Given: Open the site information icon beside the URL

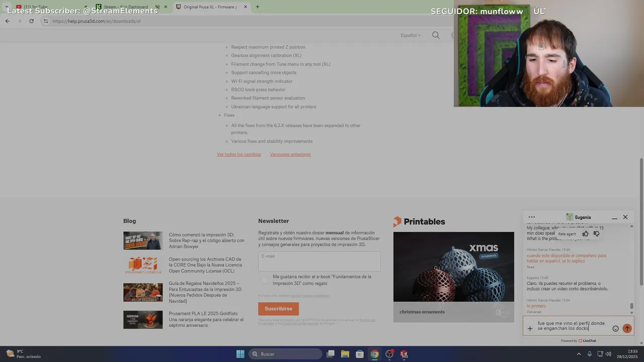Looking at the screenshot, I should coord(46,21).
